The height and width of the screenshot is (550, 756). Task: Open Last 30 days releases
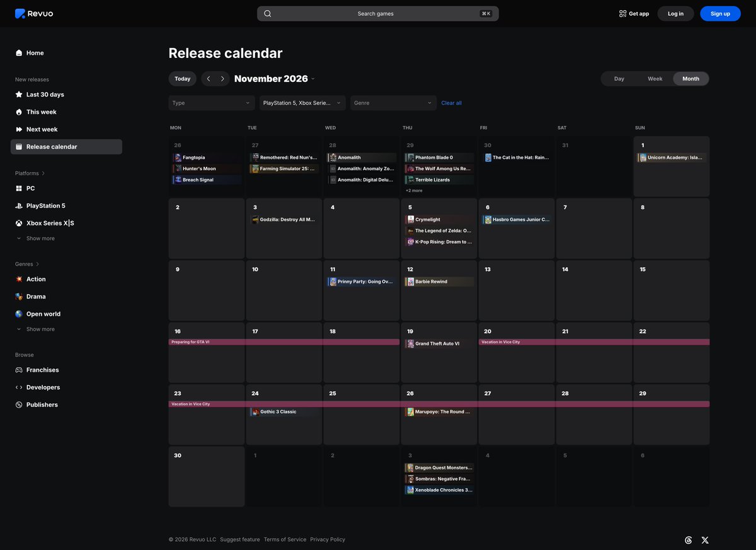click(x=66, y=95)
